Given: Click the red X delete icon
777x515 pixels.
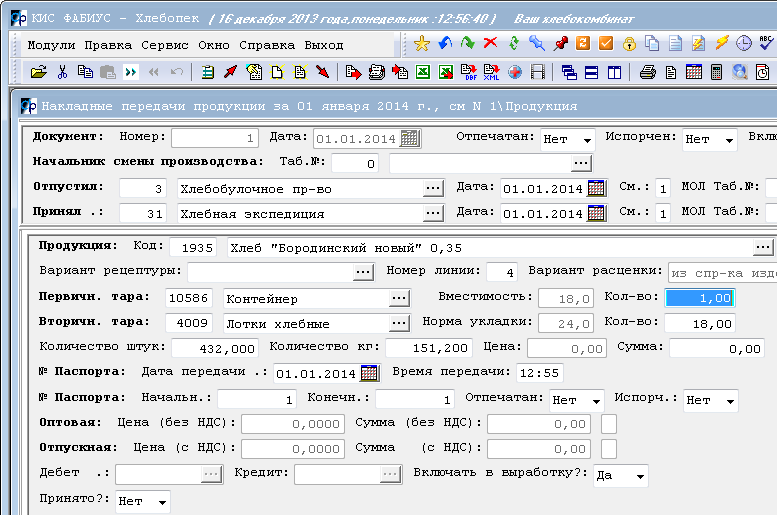Looking at the screenshot, I should coord(491,44).
